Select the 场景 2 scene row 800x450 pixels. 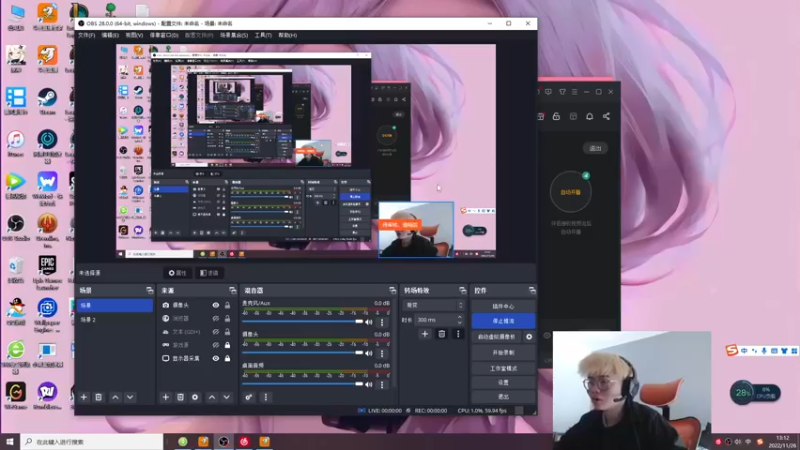coord(115,319)
